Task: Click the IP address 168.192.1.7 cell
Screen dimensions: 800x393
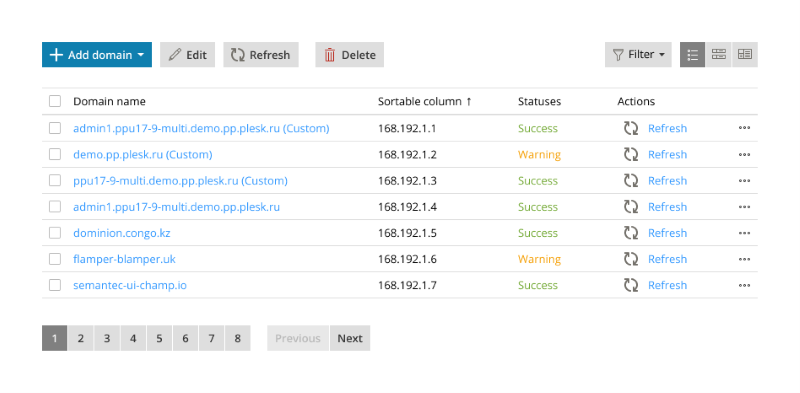Action: pos(407,285)
